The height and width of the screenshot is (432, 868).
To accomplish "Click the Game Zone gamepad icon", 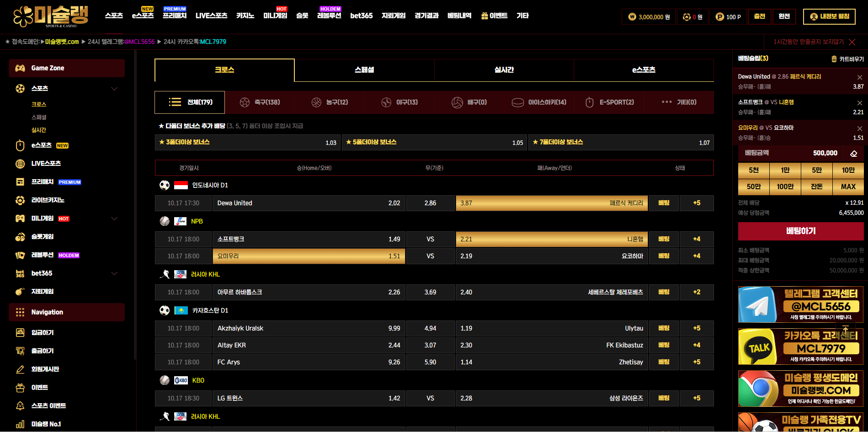I will [20, 68].
